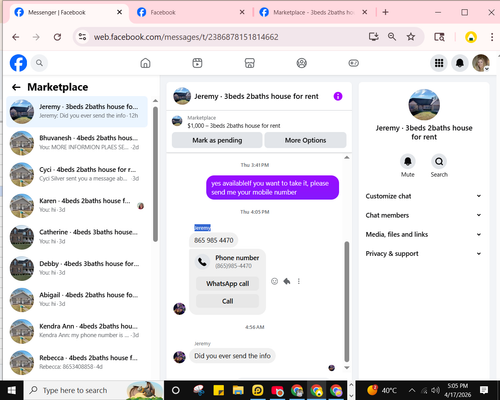Open the Chrome three-dot menu
The height and width of the screenshot is (400, 500).
click(x=492, y=37)
